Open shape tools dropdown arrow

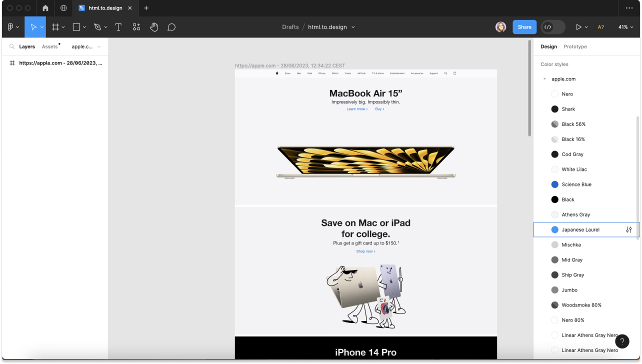coord(84,27)
